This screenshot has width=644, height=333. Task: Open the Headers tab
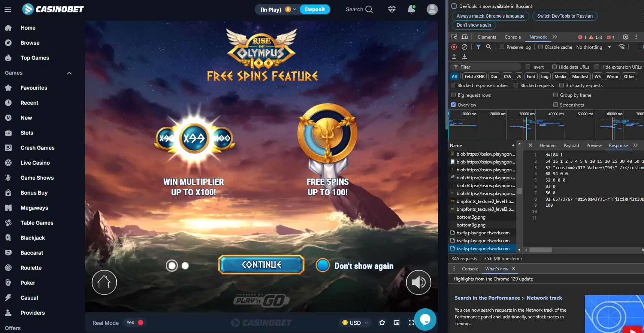(548, 145)
